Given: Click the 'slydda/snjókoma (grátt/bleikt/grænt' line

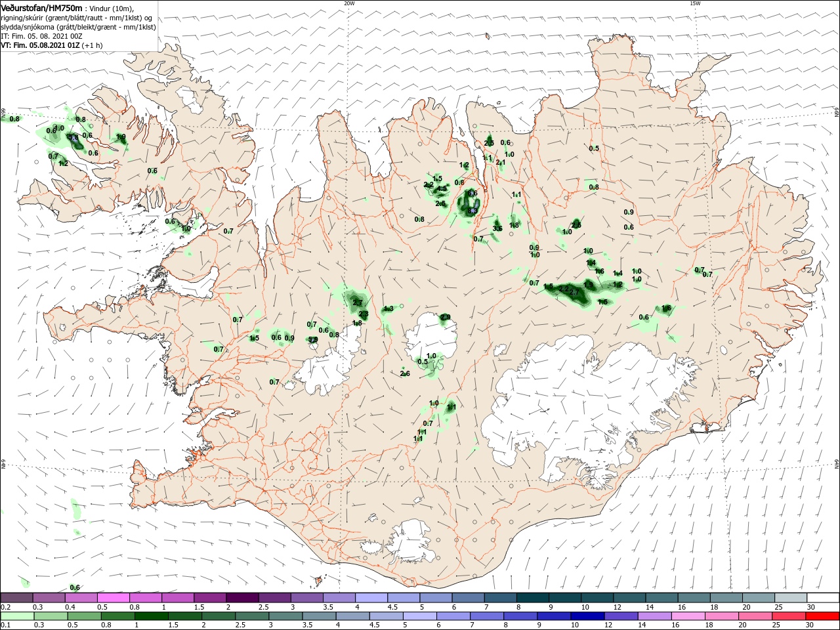Looking at the screenshot, I should click(77, 27).
